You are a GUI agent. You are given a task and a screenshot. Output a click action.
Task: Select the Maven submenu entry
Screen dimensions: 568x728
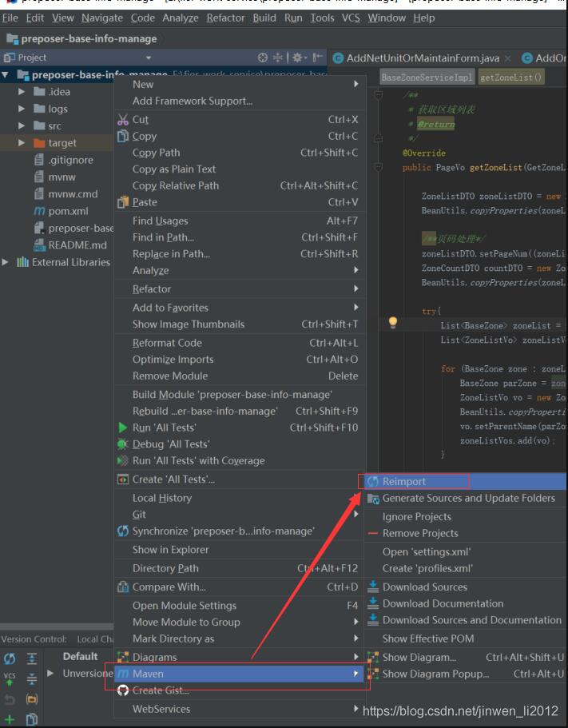pyautogui.click(x=240, y=674)
